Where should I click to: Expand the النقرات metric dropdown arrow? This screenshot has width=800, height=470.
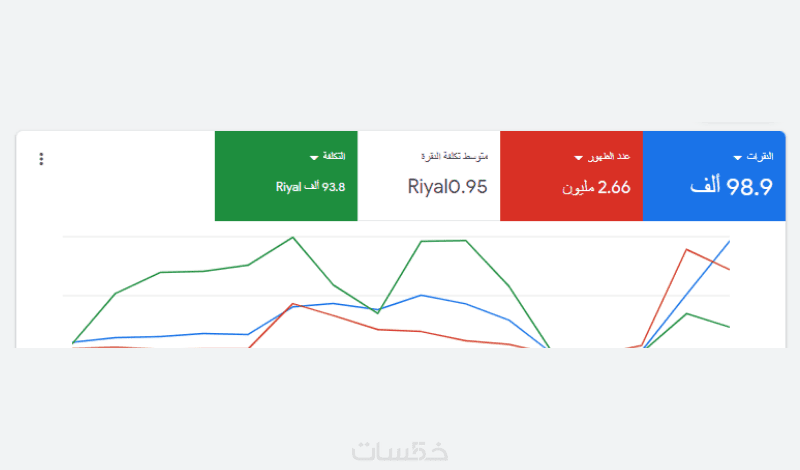(x=738, y=158)
